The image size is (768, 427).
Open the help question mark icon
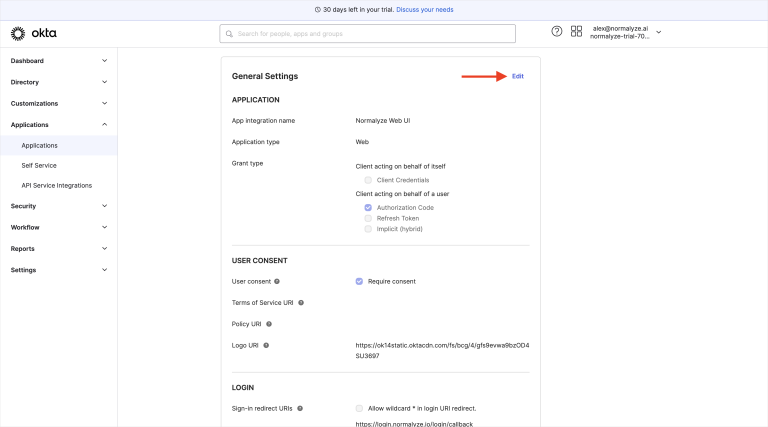557,31
